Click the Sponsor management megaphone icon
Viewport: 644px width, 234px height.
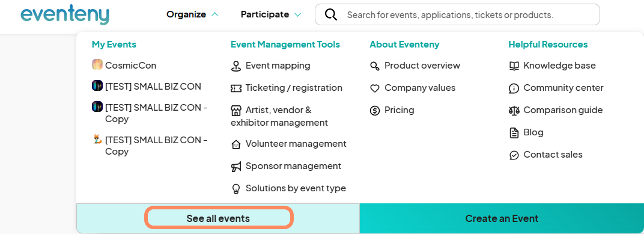(235, 167)
